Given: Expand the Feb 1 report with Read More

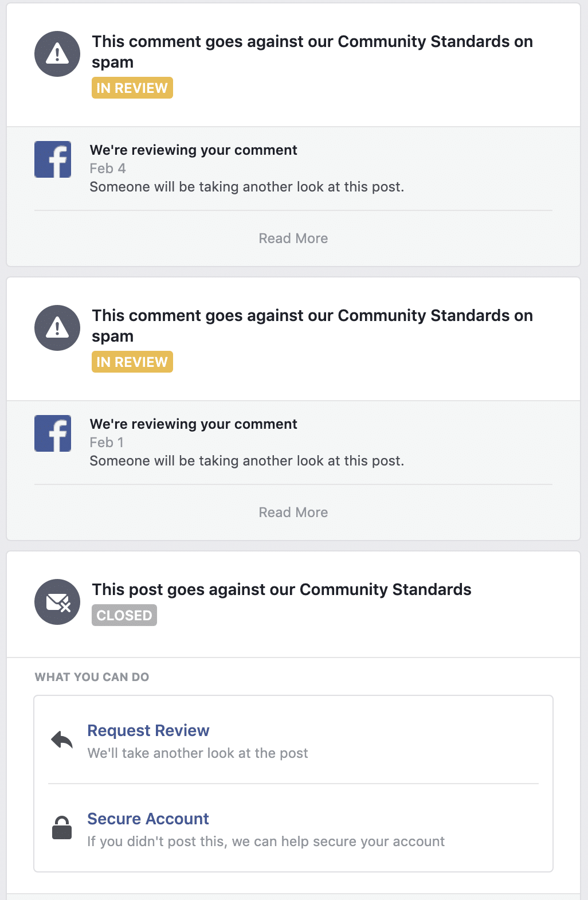Looking at the screenshot, I should (293, 512).
